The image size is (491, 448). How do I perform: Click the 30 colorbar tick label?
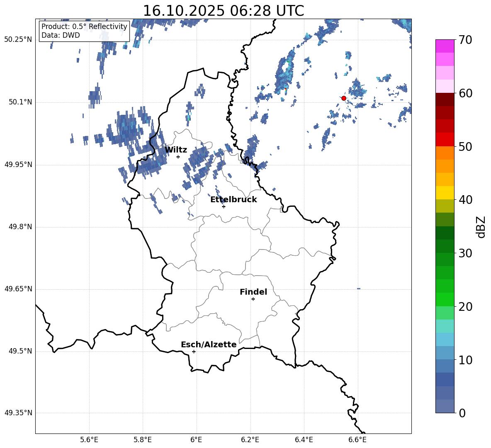click(x=465, y=253)
